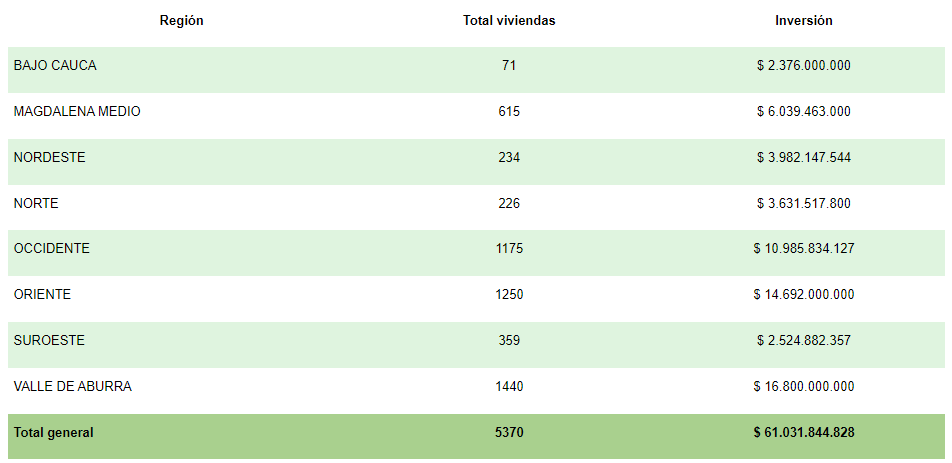Select the BAJO CAUCA region cell
This screenshot has width=952, height=463.
[x=55, y=66]
